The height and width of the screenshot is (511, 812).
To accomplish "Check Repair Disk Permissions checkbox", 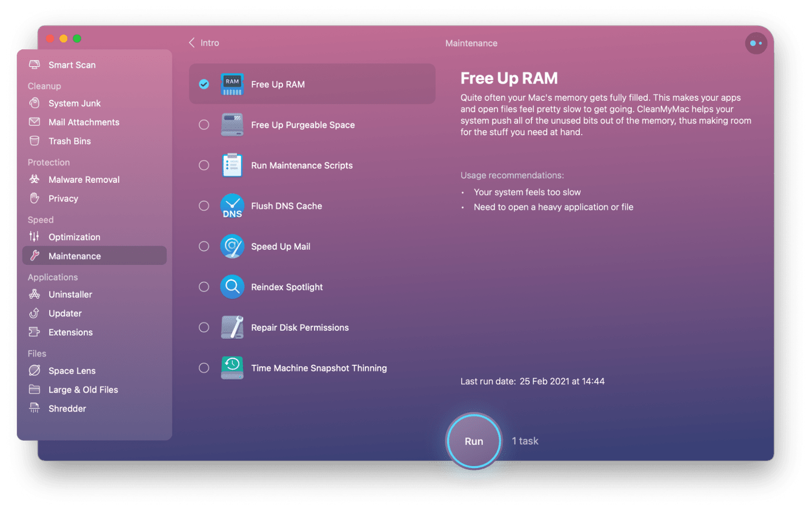I will tap(204, 327).
